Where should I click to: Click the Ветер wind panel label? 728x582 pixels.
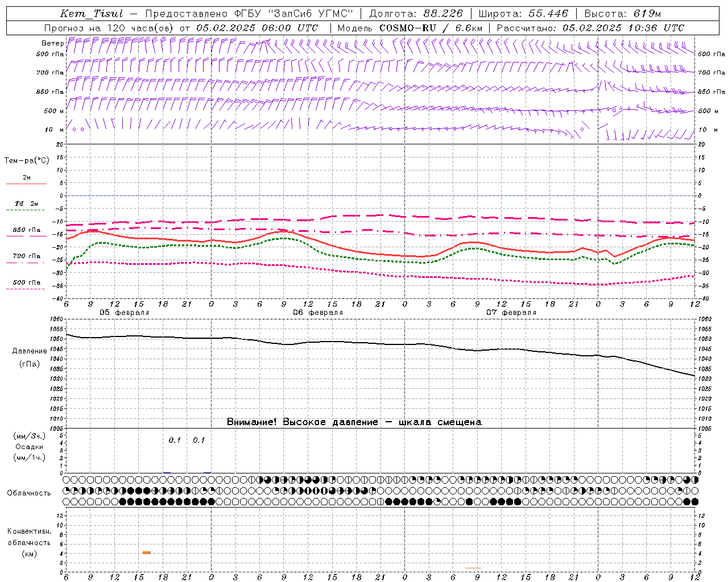point(53,43)
